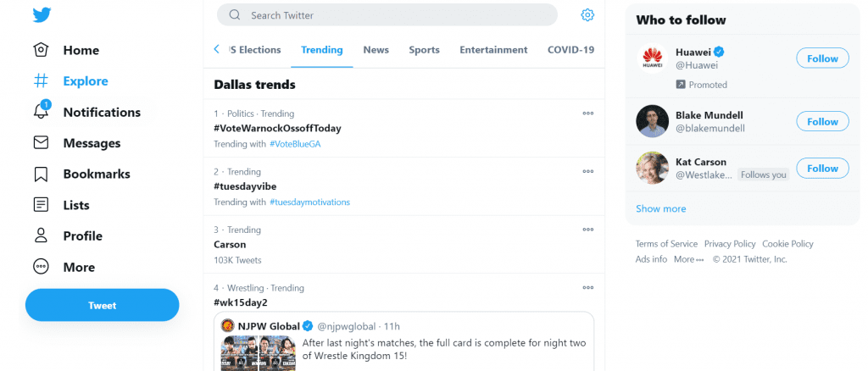The width and height of the screenshot is (868, 371).
Task: Click the Search Twitter field
Action: coord(398,15)
